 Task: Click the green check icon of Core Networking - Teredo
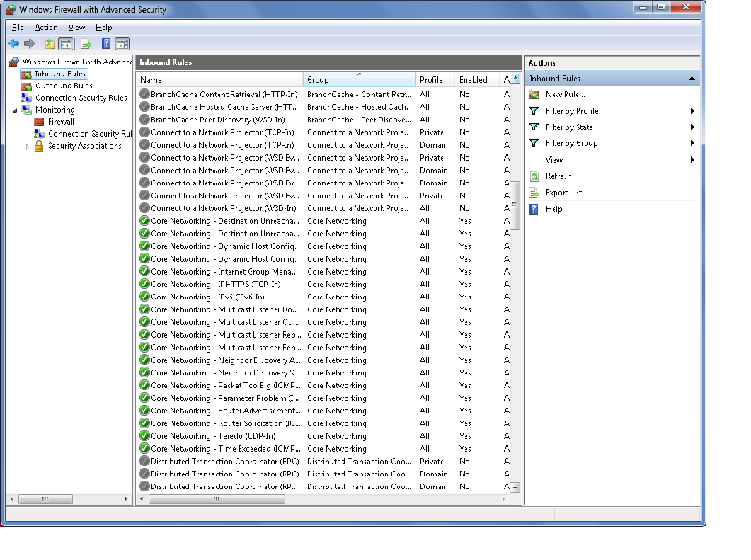tap(144, 436)
